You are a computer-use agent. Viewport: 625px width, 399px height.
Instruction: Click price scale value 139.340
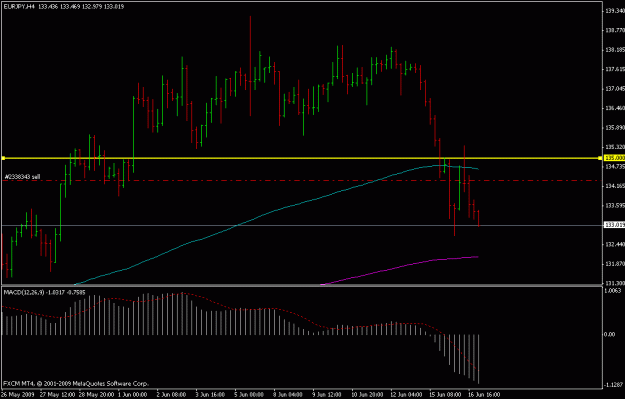pos(615,11)
